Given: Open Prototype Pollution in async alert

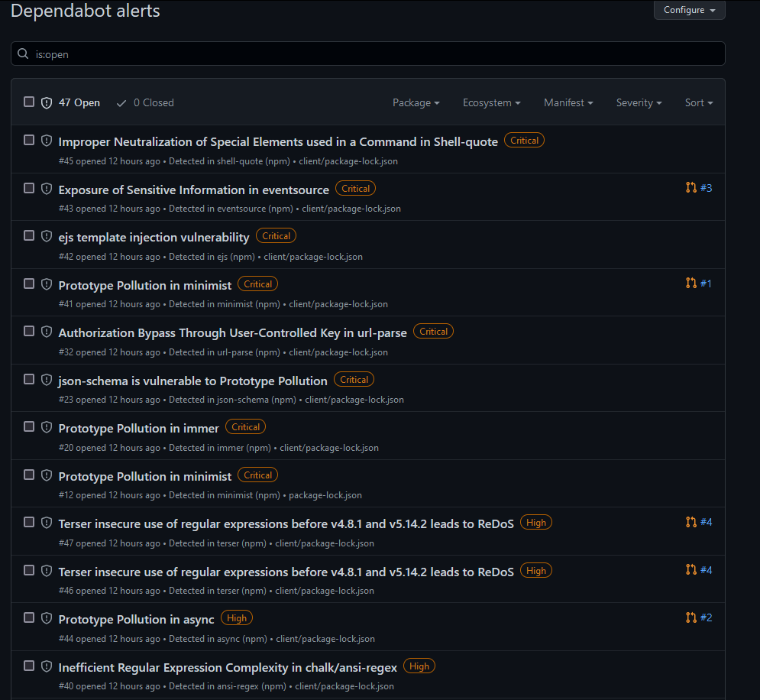Looking at the screenshot, I should pyautogui.click(x=136, y=619).
